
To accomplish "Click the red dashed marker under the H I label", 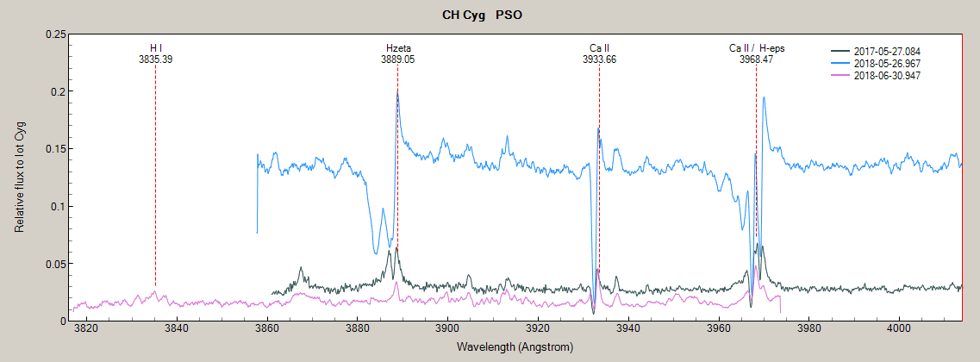I will 156,175.
